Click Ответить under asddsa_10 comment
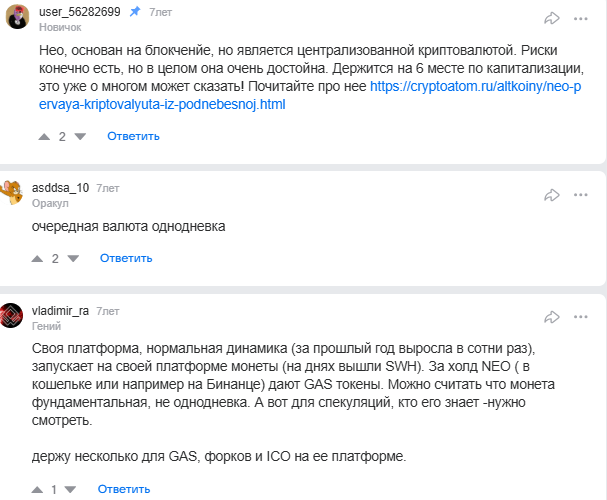 125,258
